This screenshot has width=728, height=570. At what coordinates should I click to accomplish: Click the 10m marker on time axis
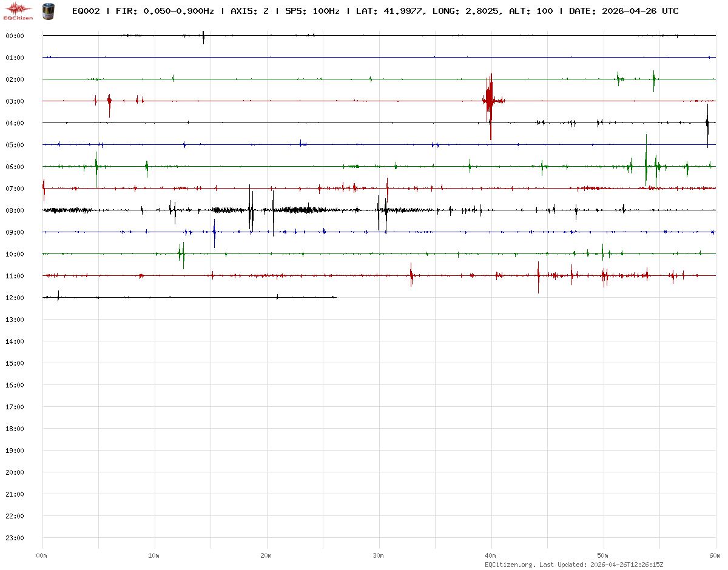click(x=154, y=555)
